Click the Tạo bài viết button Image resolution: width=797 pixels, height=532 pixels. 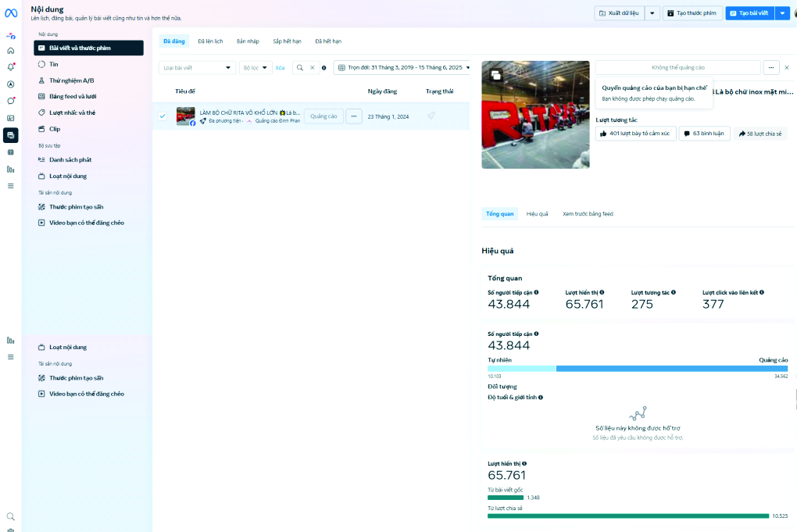coord(750,13)
